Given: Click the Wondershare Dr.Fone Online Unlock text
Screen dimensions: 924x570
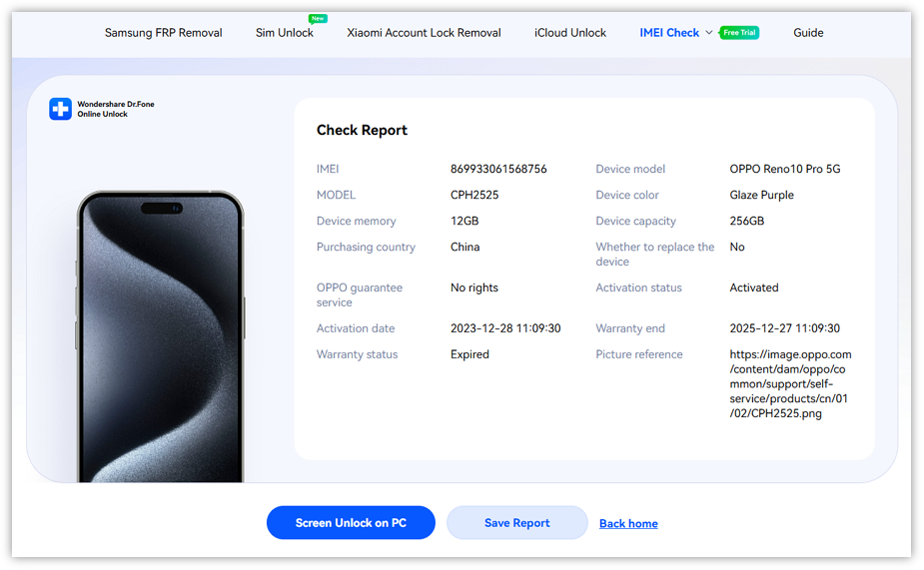Looking at the screenshot, I should (116, 109).
